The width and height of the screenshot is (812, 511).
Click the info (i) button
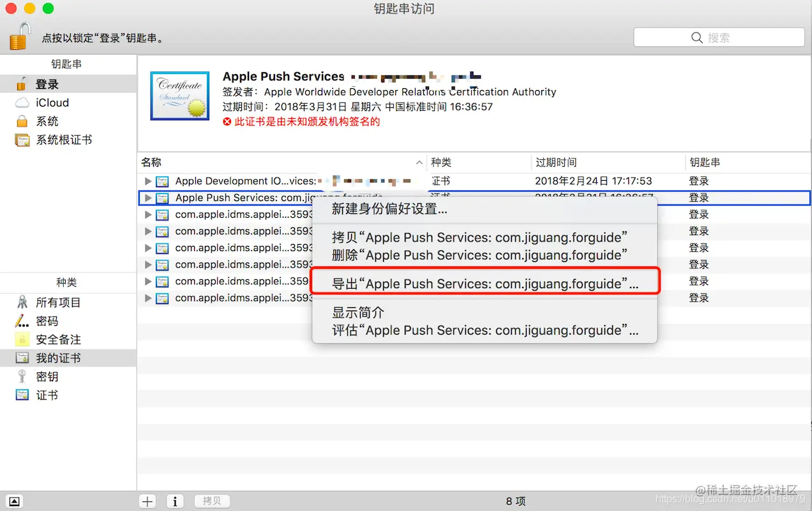pyautogui.click(x=176, y=501)
